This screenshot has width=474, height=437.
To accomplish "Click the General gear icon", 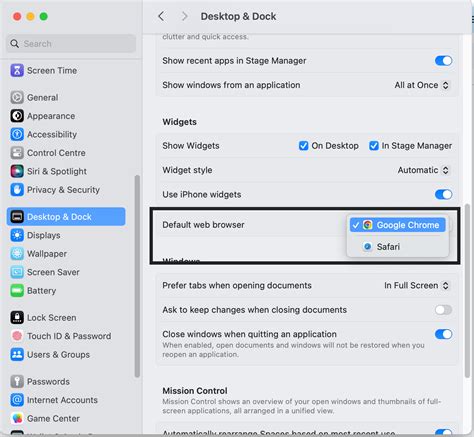I will [x=17, y=97].
